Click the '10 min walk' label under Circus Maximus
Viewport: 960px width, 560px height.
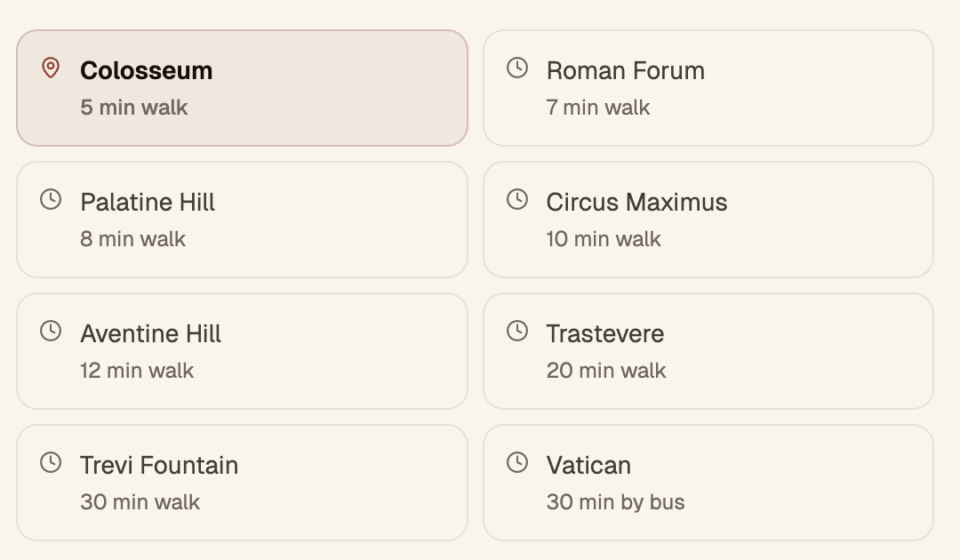(604, 239)
